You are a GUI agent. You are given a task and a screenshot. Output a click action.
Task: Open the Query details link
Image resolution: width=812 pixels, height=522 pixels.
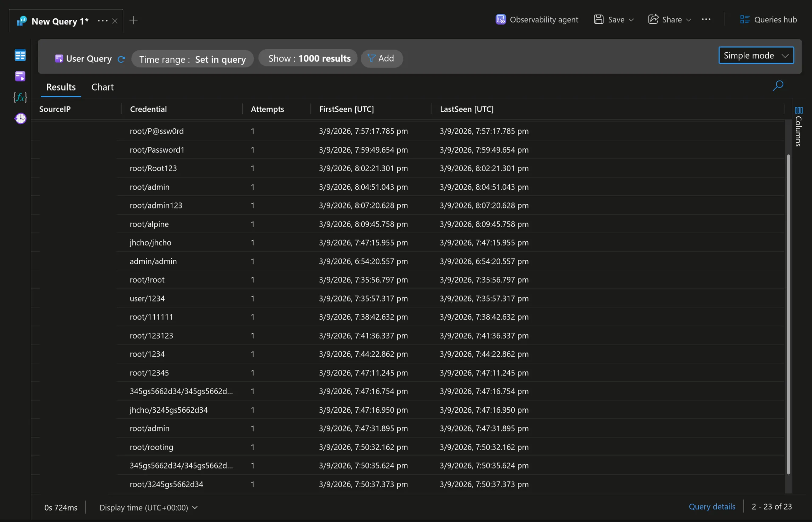click(x=712, y=506)
